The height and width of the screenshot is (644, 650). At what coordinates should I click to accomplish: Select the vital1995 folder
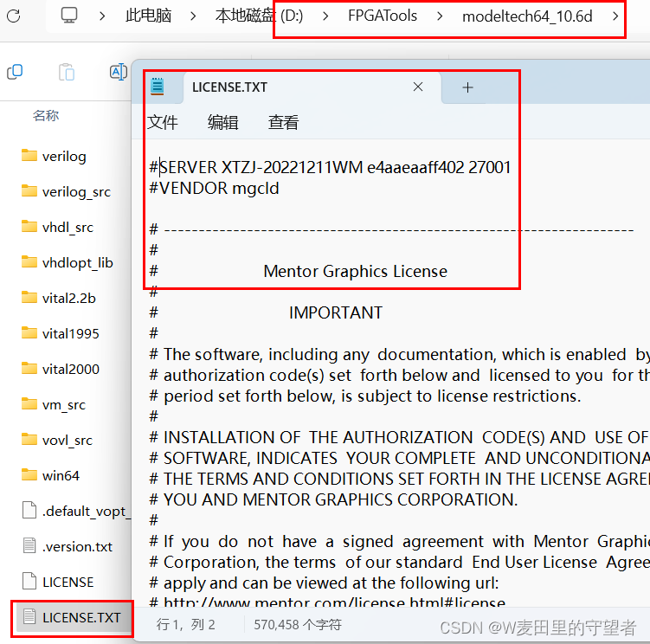[70, 333]
